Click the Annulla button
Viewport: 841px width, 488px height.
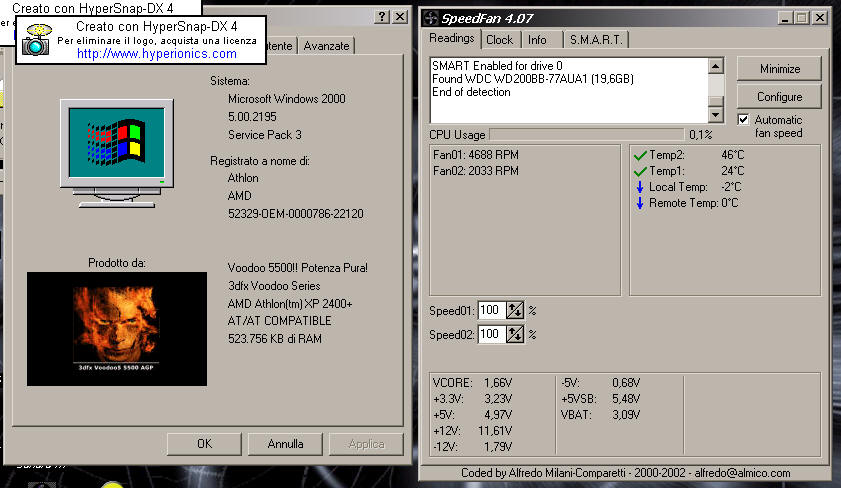pos(285,444)
